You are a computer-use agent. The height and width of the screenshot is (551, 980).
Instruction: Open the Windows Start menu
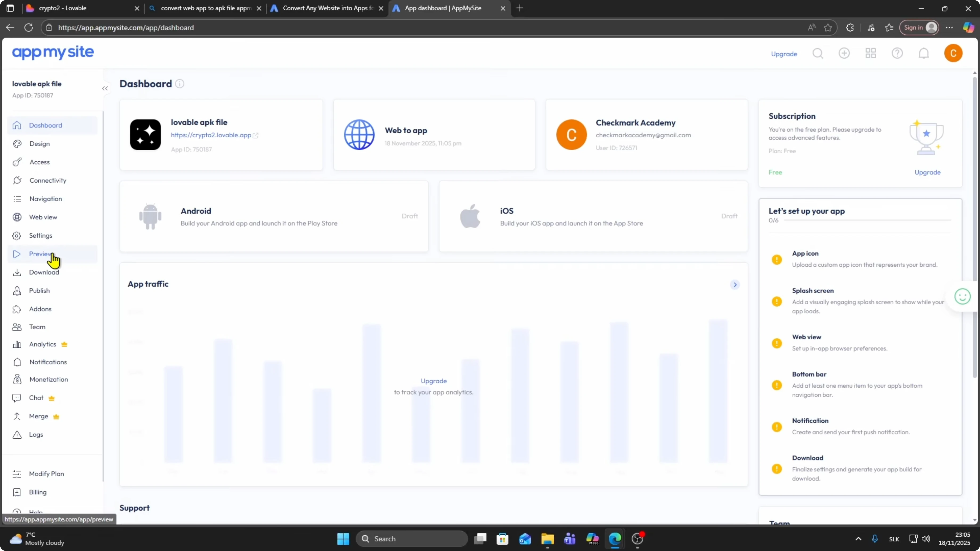(343, 539)
